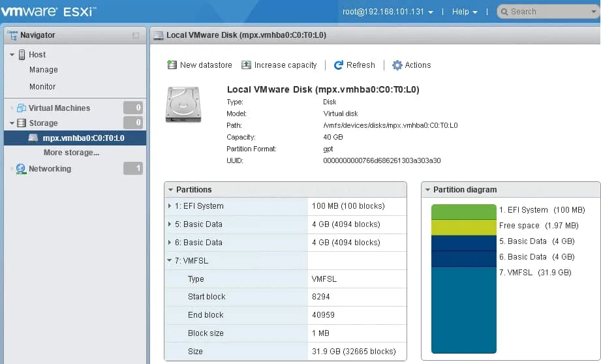Viewport: 601px width, 364px height.
Task: Expand the 5: Basic Data partition row
Action: point(170,224)
